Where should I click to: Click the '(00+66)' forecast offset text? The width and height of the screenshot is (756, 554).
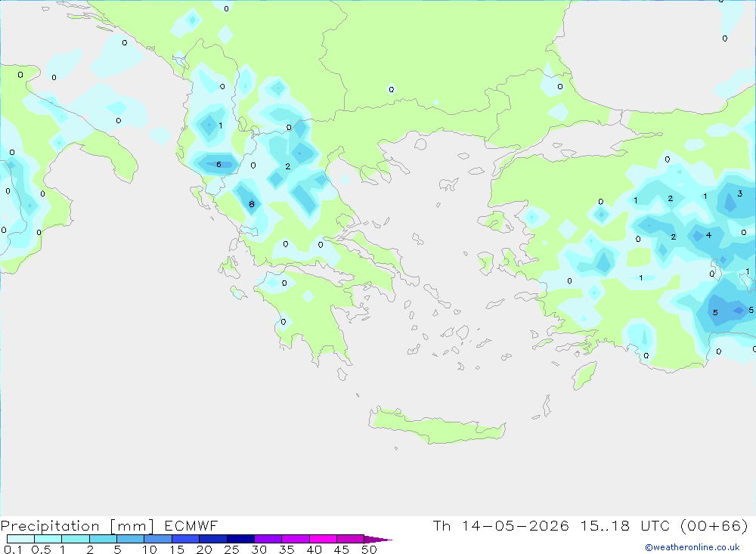[714, 526]
